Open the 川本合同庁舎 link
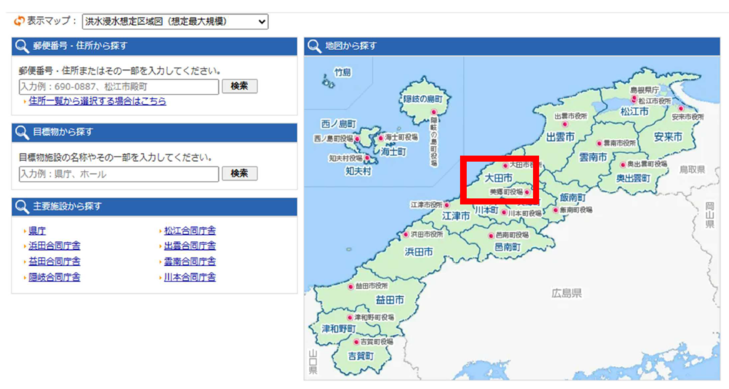This screenshot has width=729, height=389. [x=190, y=277]
